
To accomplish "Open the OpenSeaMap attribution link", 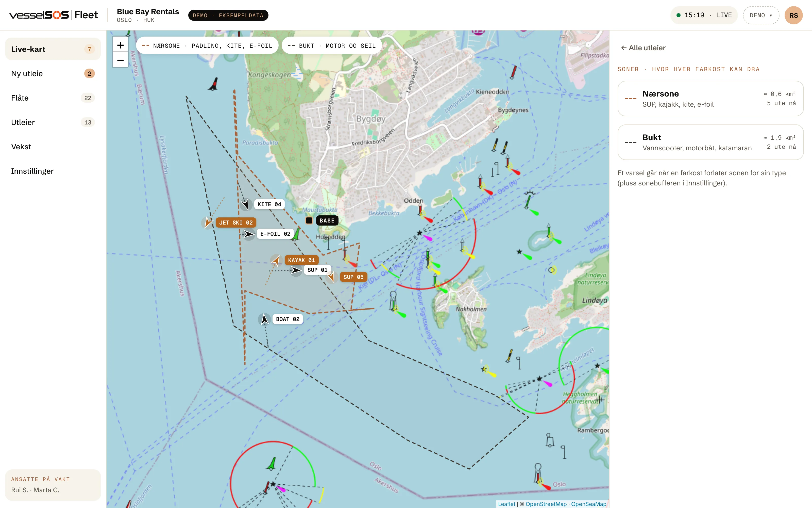I will click(x=588, y=504).
